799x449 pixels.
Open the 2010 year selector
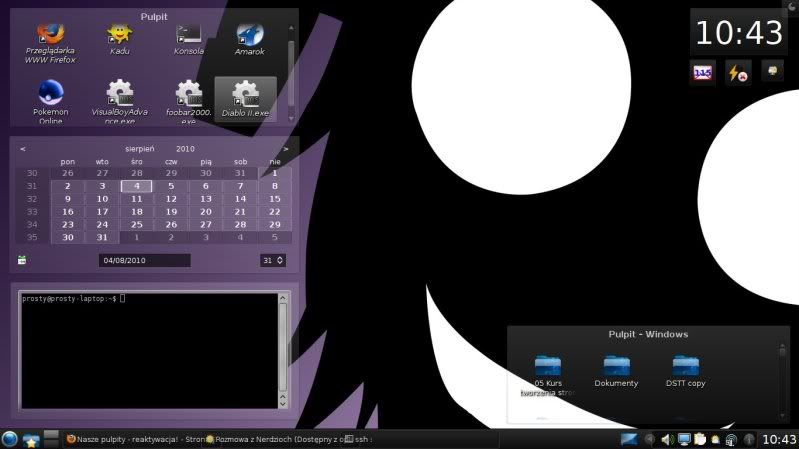pos(185,149)
